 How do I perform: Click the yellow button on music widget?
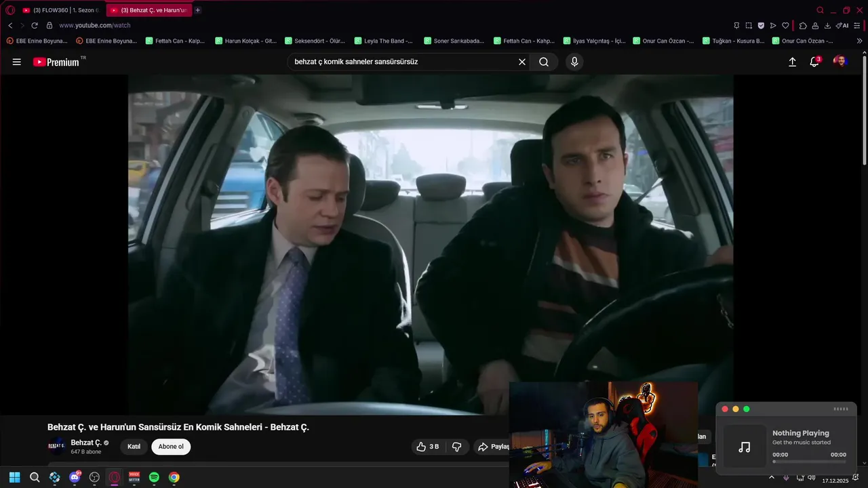pyautogui.click(x=736, y=409)
